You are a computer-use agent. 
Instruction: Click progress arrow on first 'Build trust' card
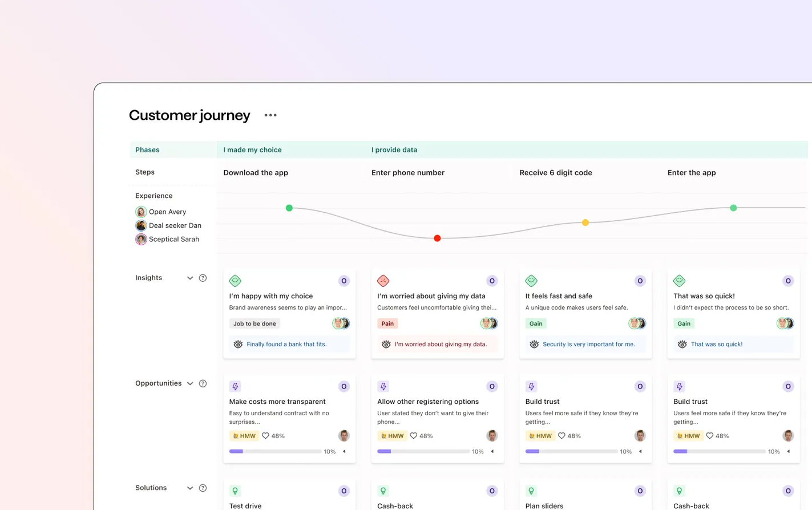[641, 451]
